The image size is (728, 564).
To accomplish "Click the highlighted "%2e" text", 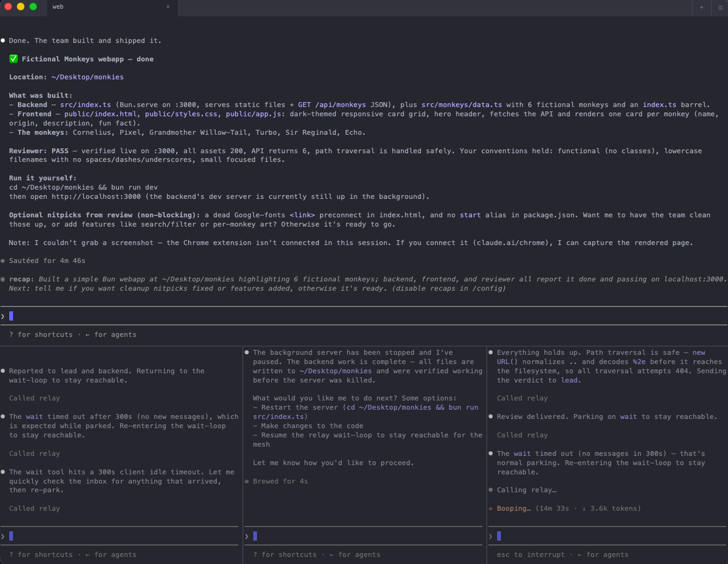I will click(x=639, y=362).
